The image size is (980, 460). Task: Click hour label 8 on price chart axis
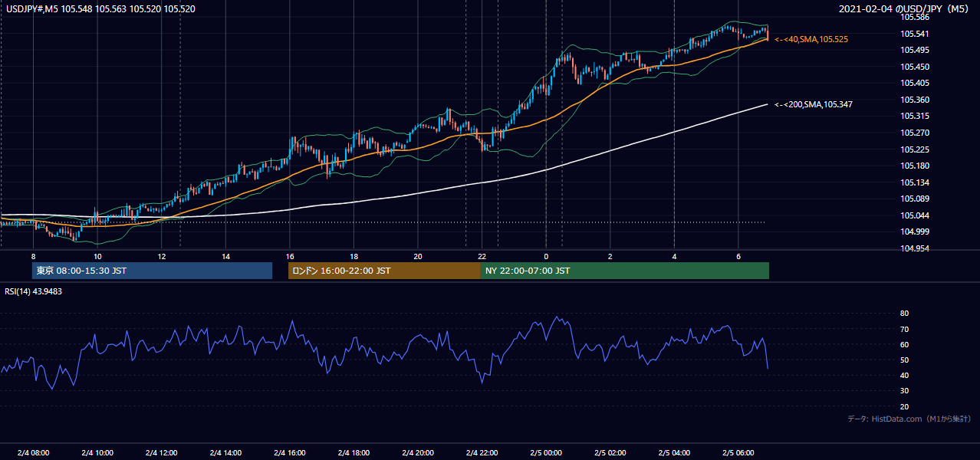(x=33, y=256)
